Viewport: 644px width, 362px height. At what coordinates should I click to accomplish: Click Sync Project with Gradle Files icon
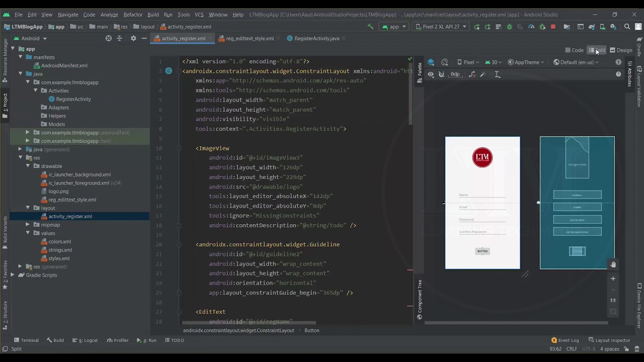click(592, 27)
